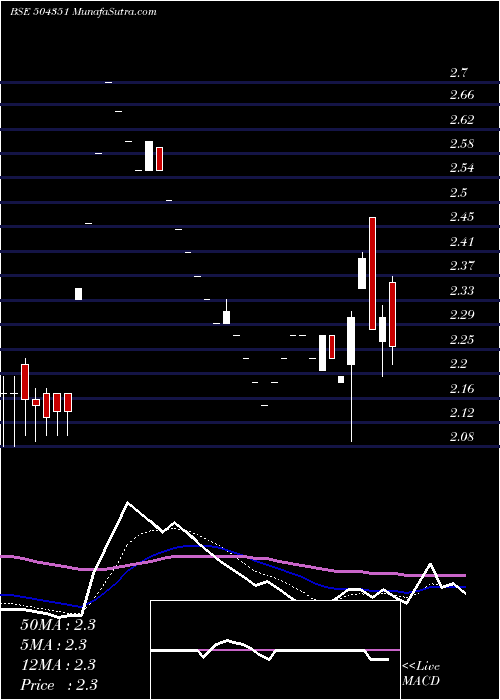The width and height of the screenshot is (500, 700).
Task: Click the Price : 2.3 readout
Action: pos(59,685)
